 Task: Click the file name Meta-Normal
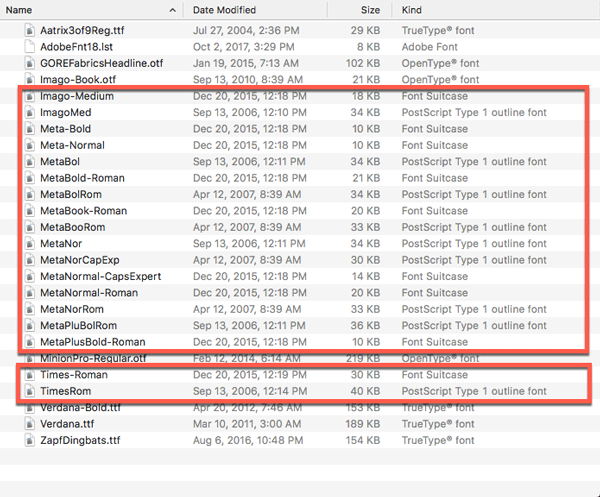(72, 145)
